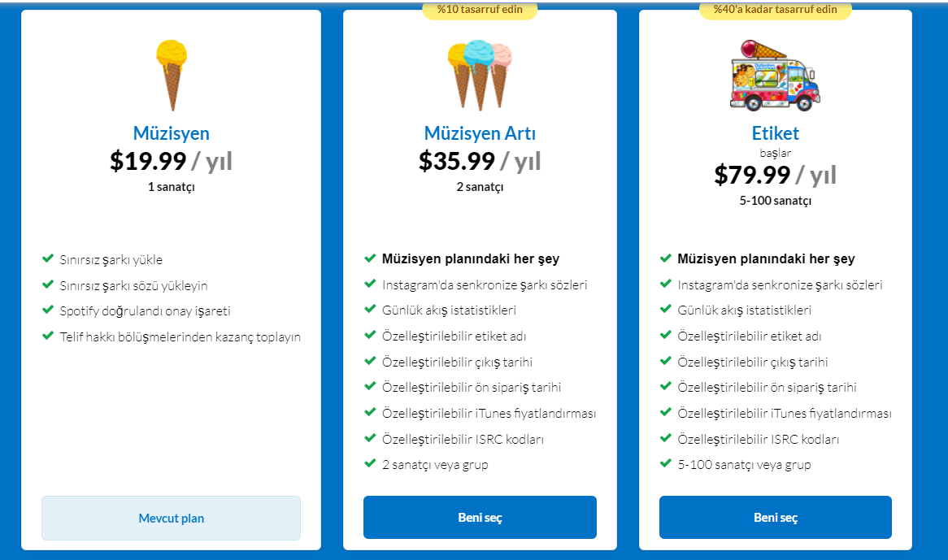Click checkmark next to 5-100 sanatçı veya grup
Image resolution: width=948 pixels, height=560 pixels.
(666, 463)
